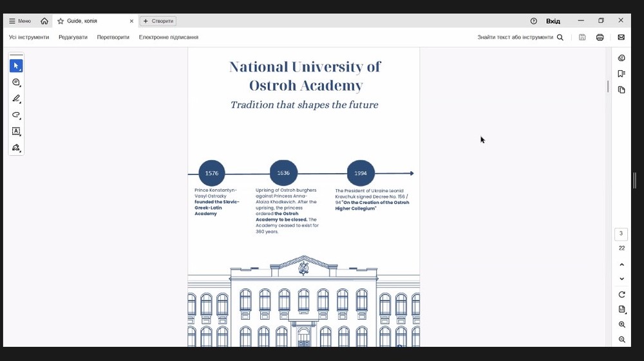Open Усі інструменти menu
Viewport: 644px width, 361px height.
(29, 37)
